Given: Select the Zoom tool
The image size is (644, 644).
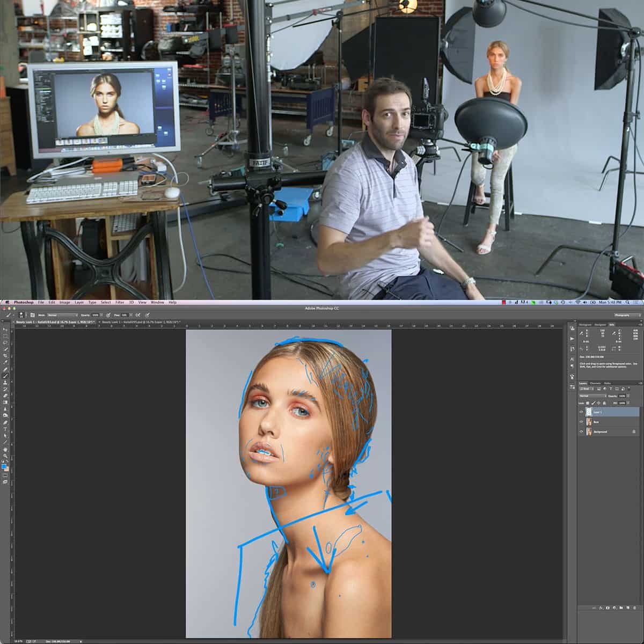Looking at the screenshot, I should coord(5,456).
